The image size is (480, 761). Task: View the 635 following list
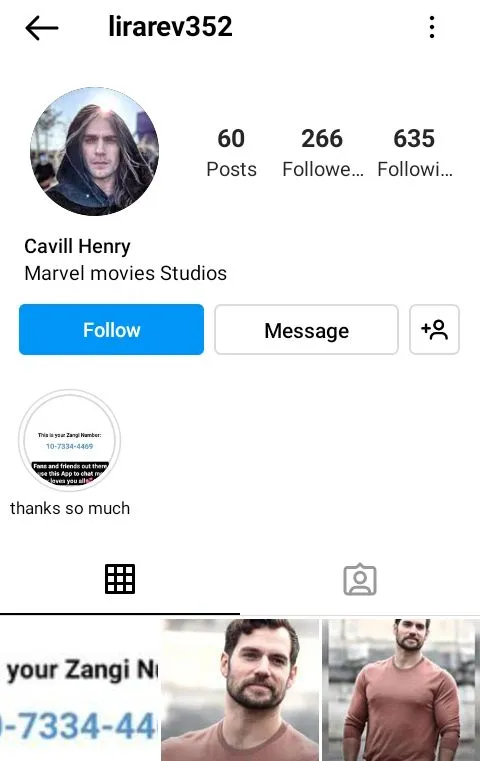click(x=414, y=152)
